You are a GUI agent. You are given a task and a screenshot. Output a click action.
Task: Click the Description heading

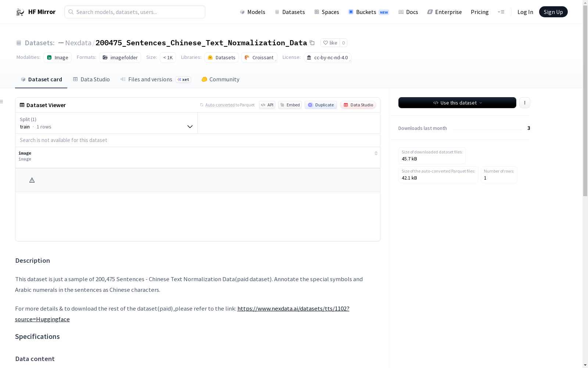[32, 261]
